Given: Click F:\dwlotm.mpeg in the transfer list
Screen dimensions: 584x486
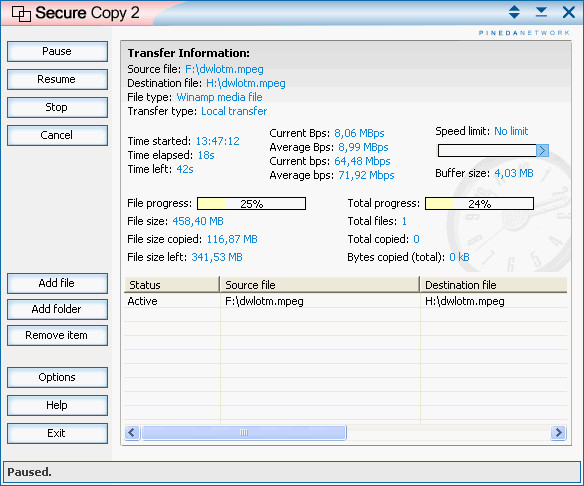Looking at the screenshot, I should [264, 301].
